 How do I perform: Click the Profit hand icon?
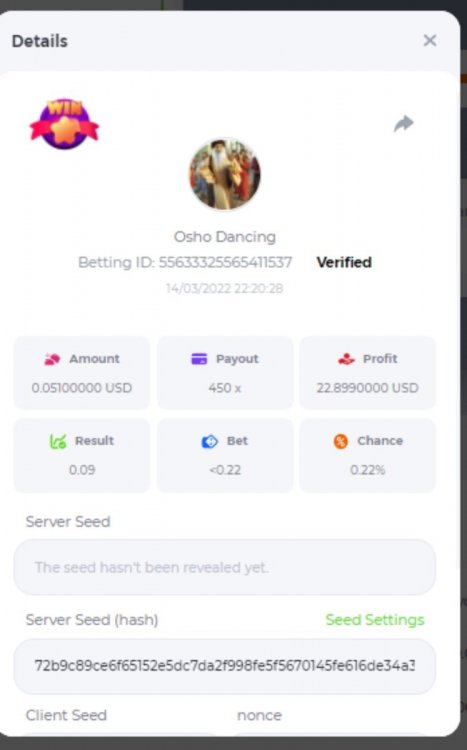pyautogui.click(x=346, y=359)
